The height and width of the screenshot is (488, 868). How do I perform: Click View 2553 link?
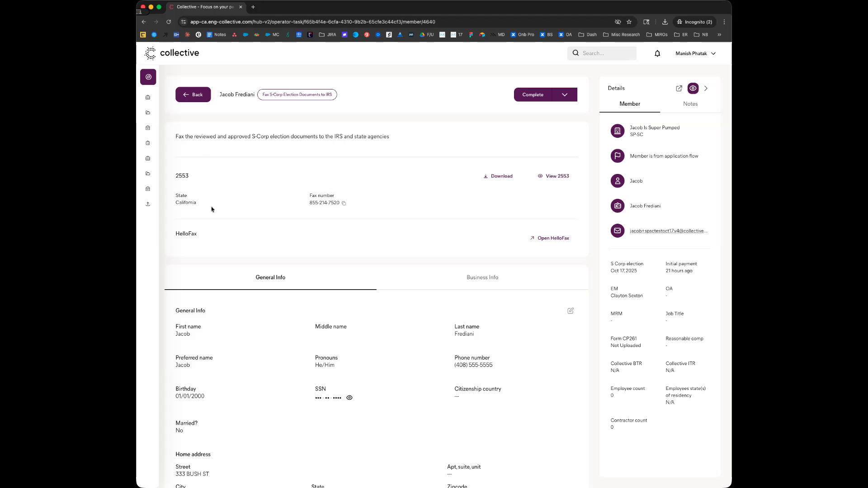[553, 176]
